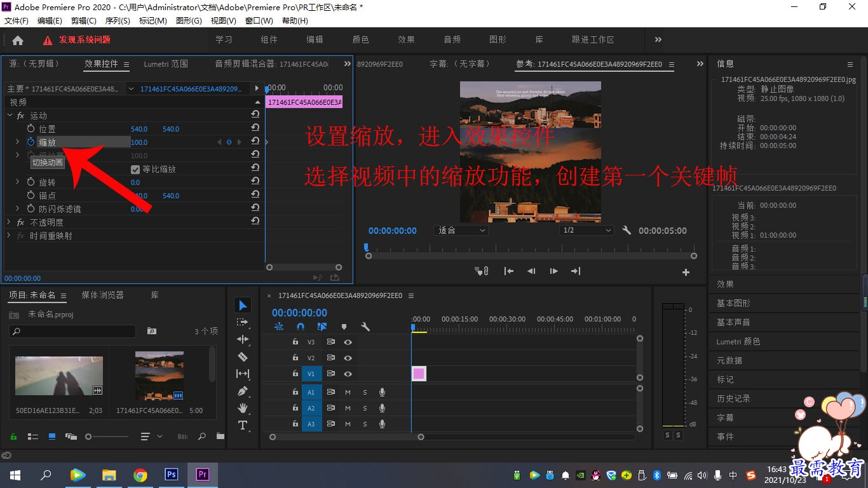Reset the Position parameter

255,128
